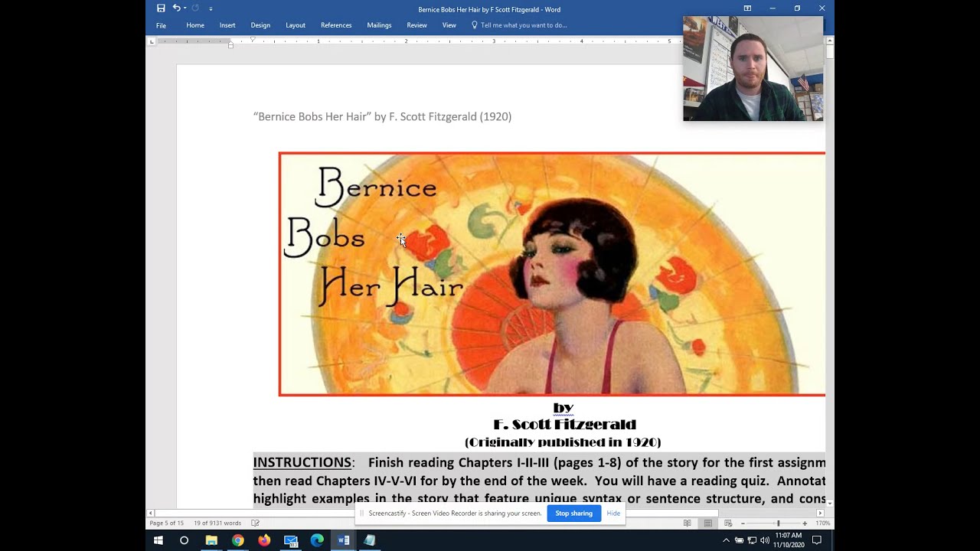Switch to Print Layout view
The width and height of the screenshot is (980, 551).
coord(707,523)
